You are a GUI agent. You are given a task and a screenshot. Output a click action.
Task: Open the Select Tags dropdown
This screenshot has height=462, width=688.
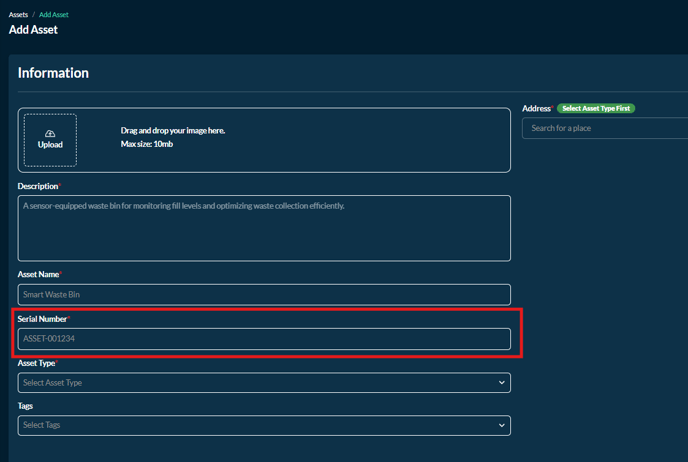(264, 425)
